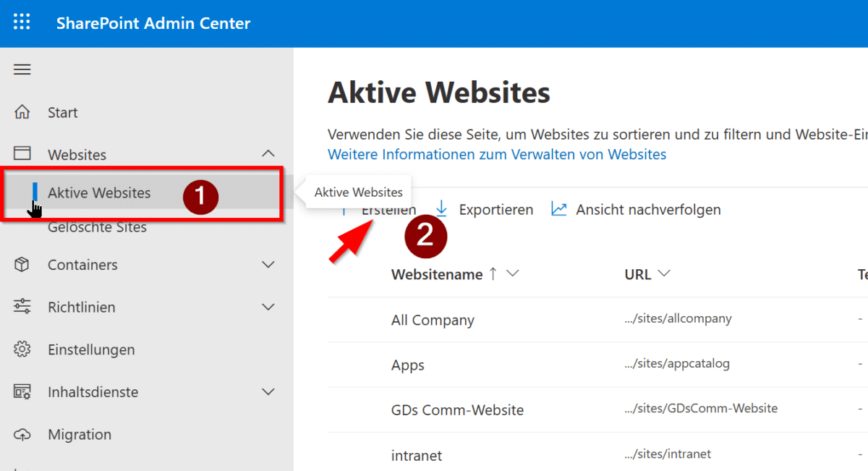The height and width of the screenshot is (471, 868).
Task: Expand the Inhaltsdienste section chevron
Action: pyautogui.click(x=268, y=392)
